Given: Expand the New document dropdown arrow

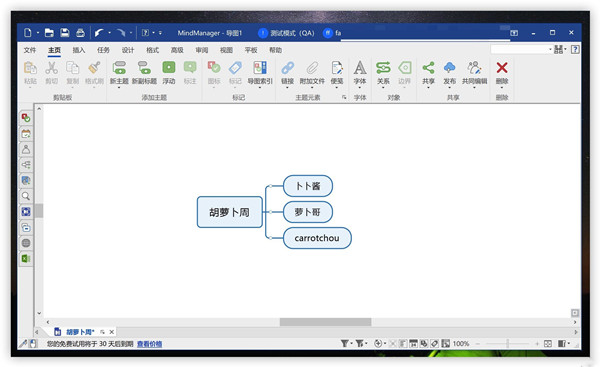Looking at the screenshot, I should [x=38, y=33].
